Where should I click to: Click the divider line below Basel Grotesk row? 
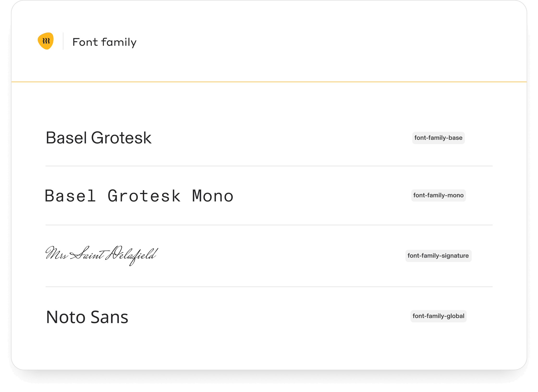[x=269, y=166]
